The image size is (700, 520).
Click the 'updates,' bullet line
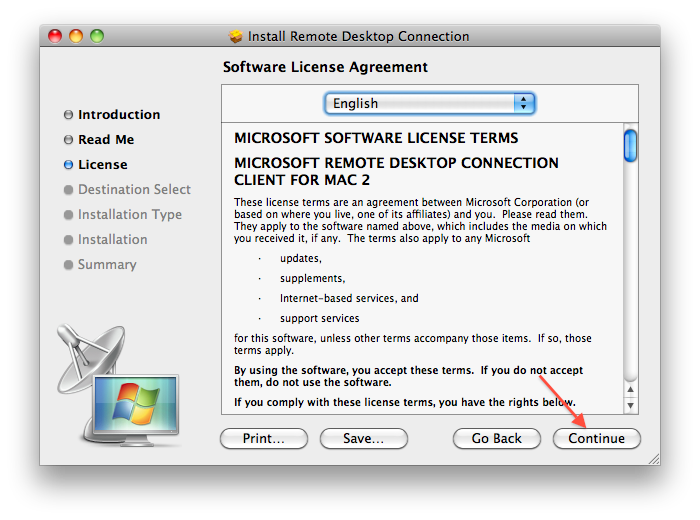click(x=301, y=258)
